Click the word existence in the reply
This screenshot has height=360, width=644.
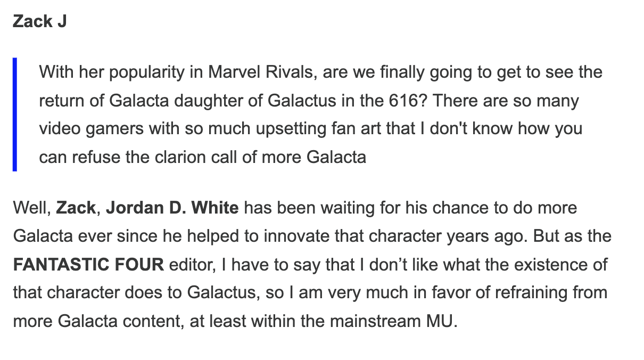point(538,265)
